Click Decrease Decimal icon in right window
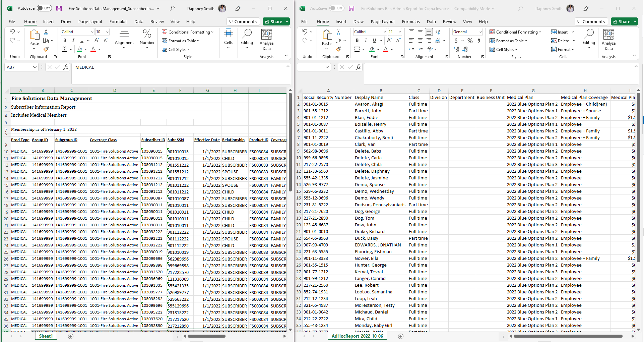 click(465, 49)
